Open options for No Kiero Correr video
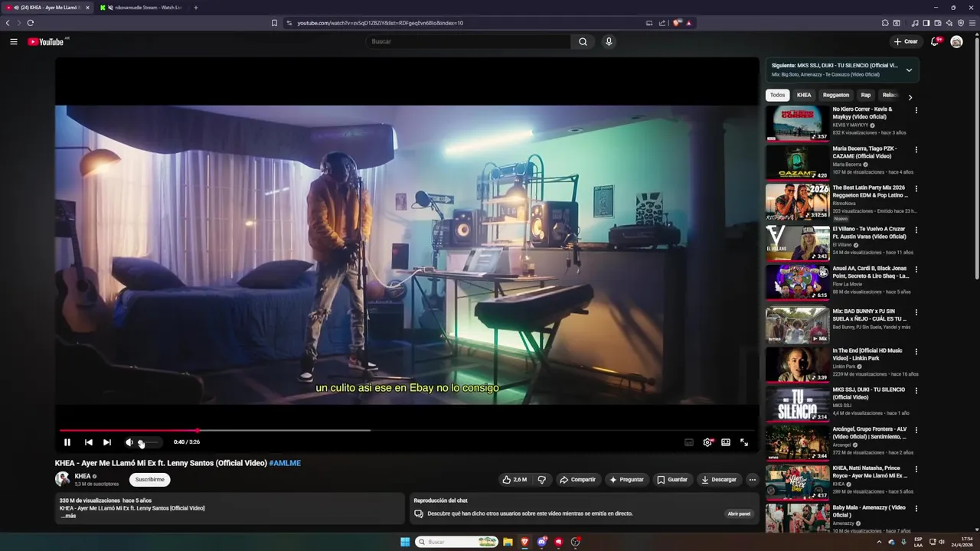The image size is (980, 551). click(916, 110)
